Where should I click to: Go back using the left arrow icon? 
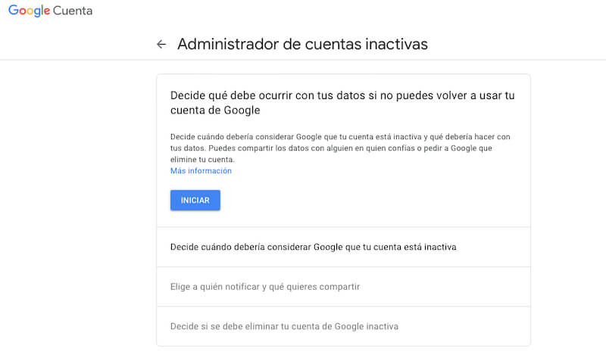161,45
